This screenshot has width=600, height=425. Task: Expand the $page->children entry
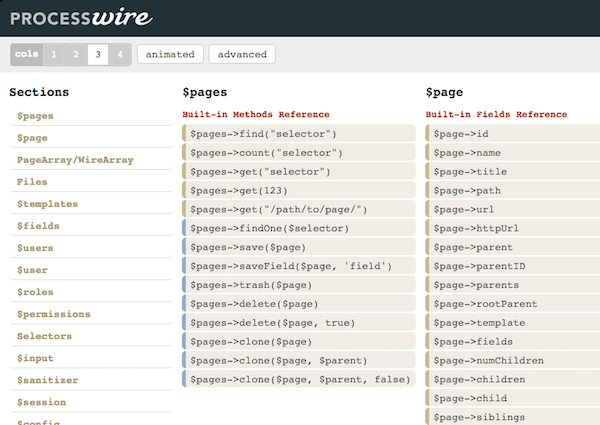coord(513,379)
